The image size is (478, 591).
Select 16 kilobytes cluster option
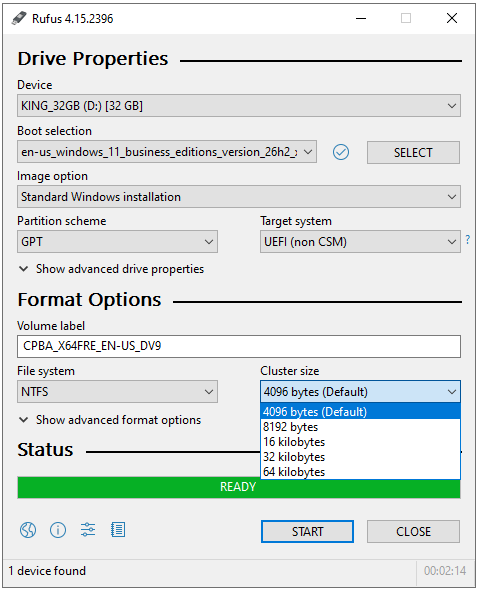pos(360,442)
